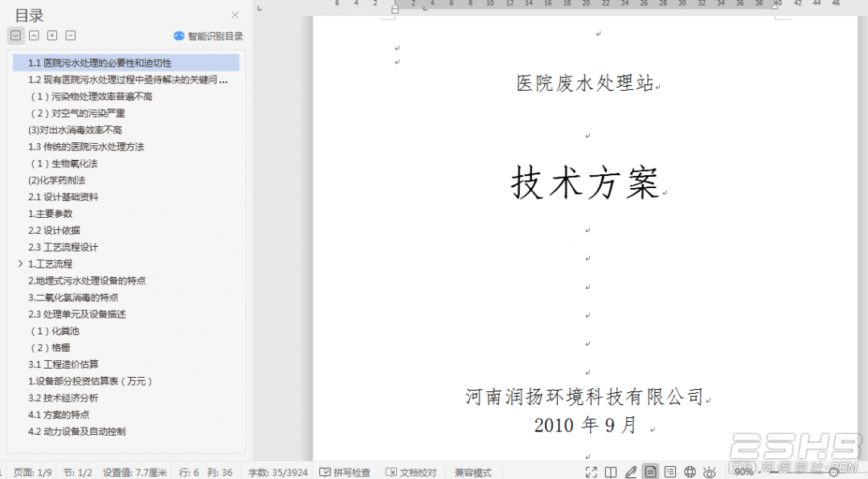Close the 目录 outline pane
Viewport: 868px width, 479px height.
click(235, 15)
